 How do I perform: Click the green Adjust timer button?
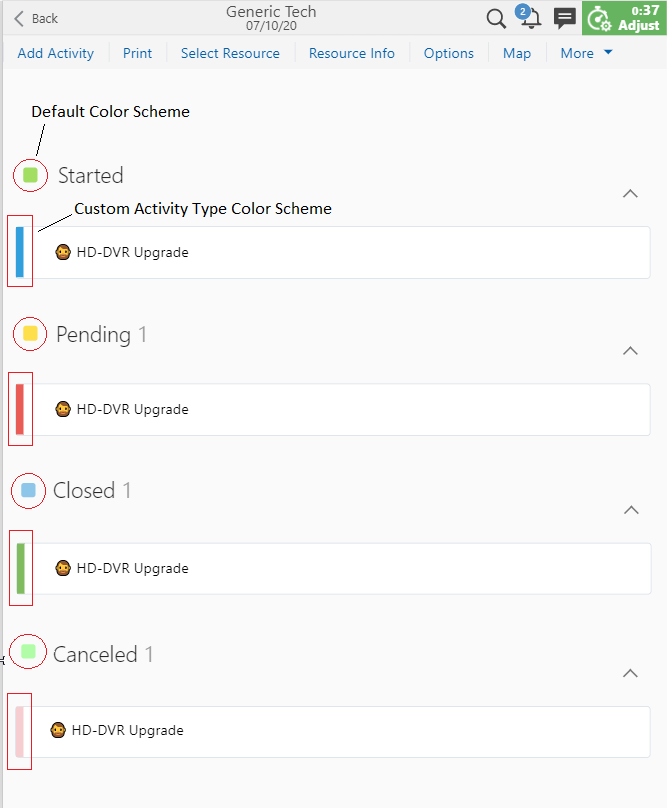[624, 18]
